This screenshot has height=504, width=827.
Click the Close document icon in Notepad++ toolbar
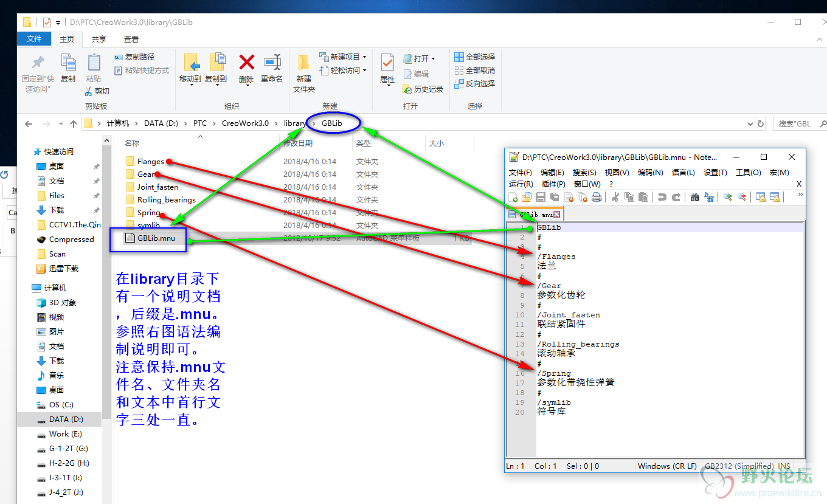click(x=569, y=197)
